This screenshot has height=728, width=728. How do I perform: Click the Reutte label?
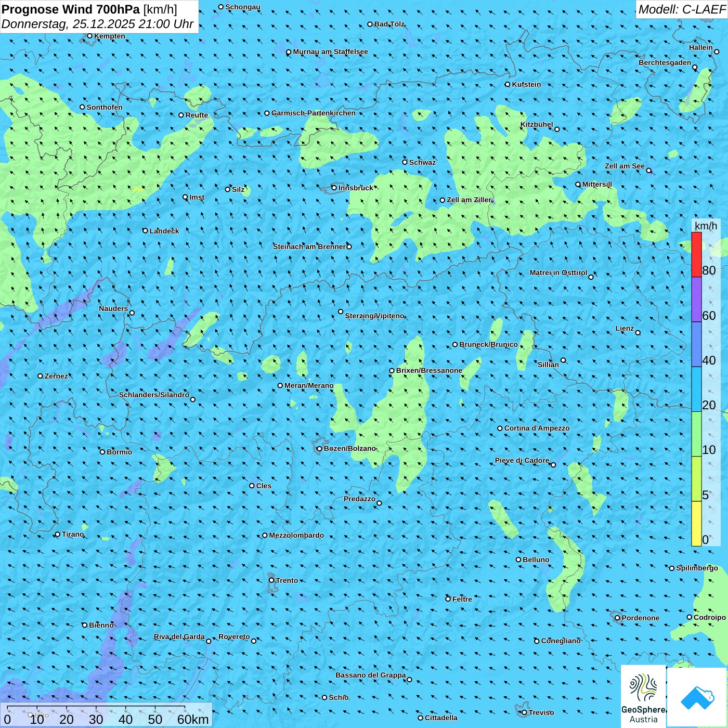tap(197, 115)
